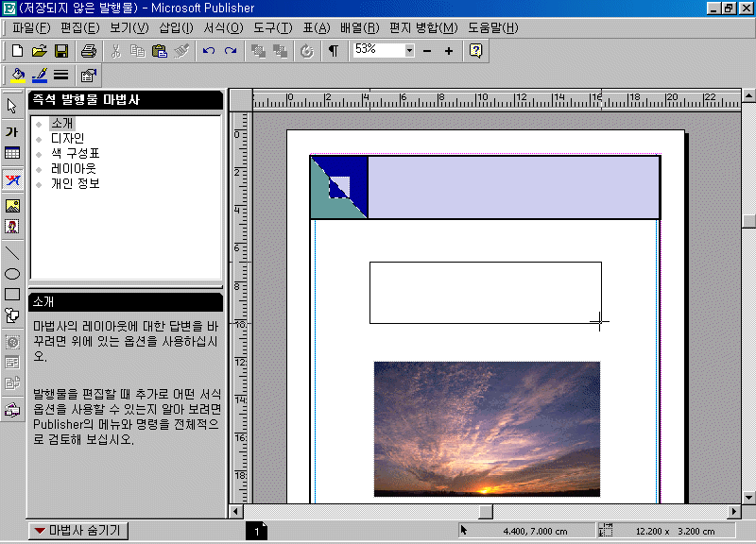Select 디자인 in the wizard list

point(67,138)
